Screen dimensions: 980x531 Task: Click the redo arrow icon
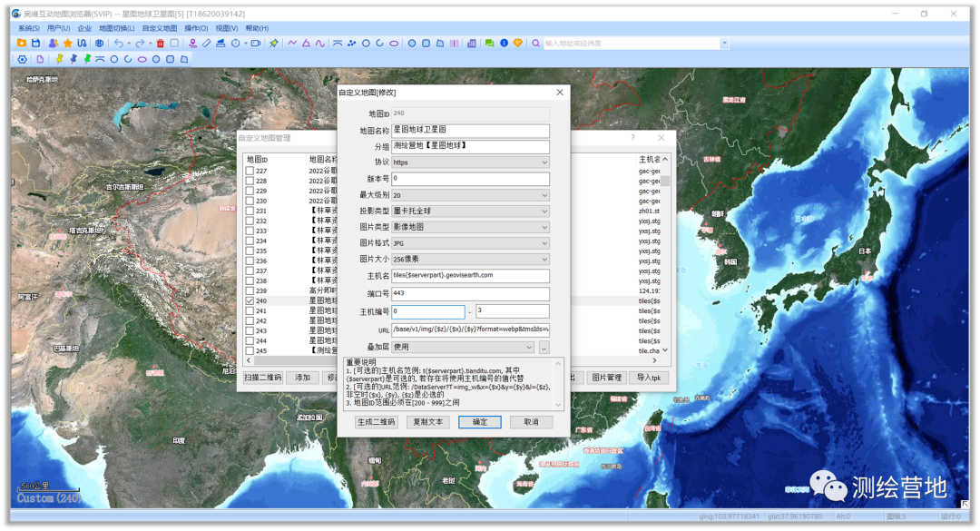pos(140,44)
